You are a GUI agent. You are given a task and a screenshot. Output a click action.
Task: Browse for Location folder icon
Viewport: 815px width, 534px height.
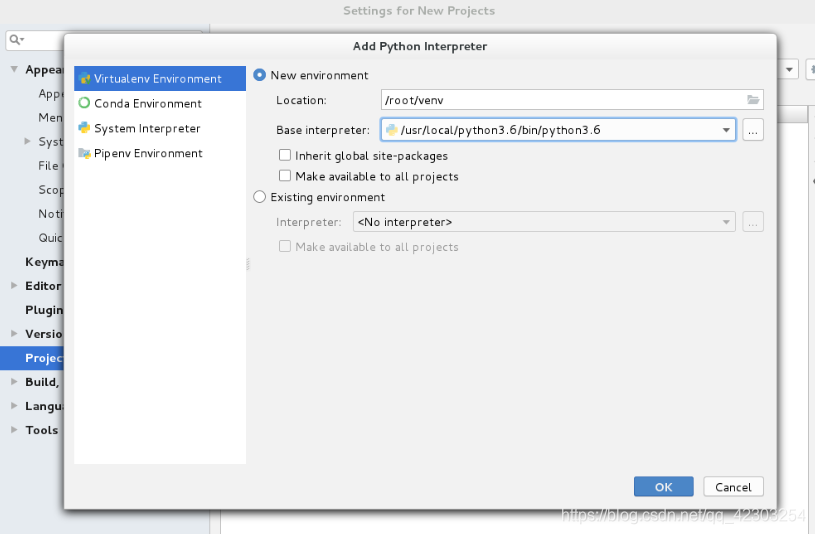753,100
